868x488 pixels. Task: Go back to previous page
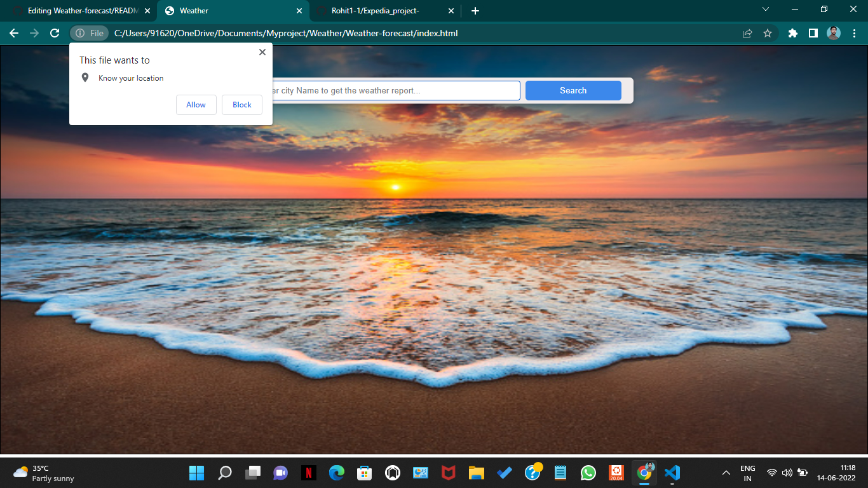click(14, 33)
